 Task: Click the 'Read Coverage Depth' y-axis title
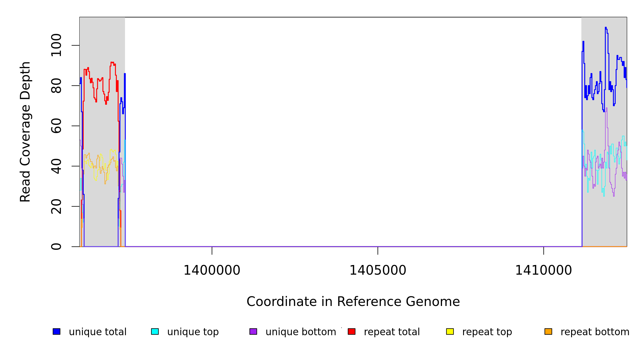25,132
